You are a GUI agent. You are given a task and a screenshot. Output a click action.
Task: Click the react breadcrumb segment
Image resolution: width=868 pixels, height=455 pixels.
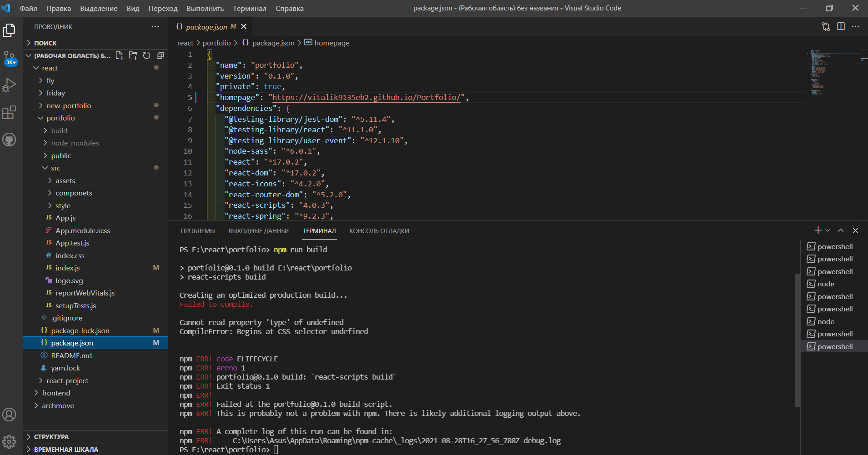click(185, 43)
